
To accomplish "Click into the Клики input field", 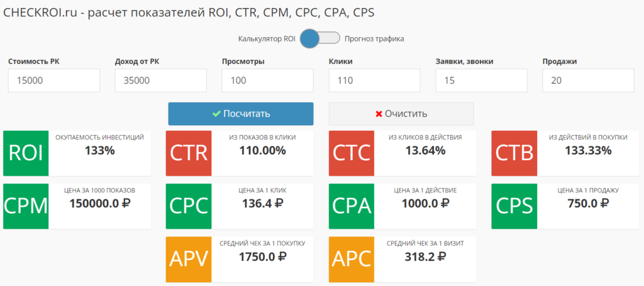I will pyautogui.click(x=375, y=80).
